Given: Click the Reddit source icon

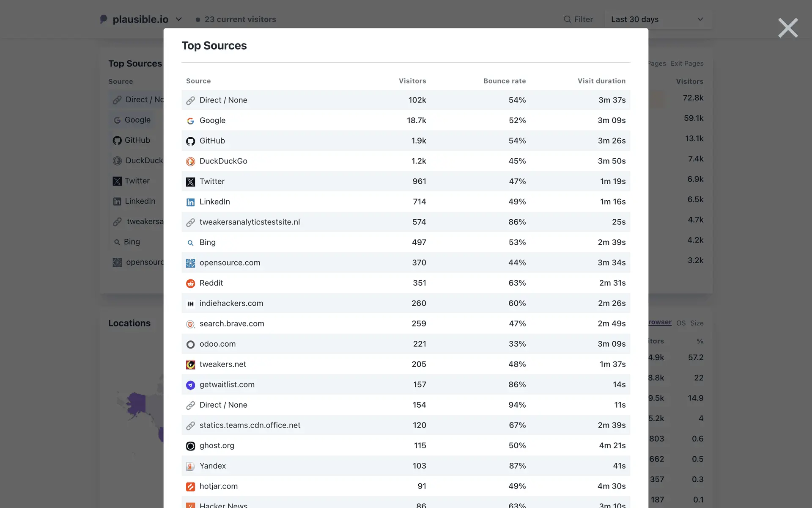Looking at the screenshot, I should [190, 283].
